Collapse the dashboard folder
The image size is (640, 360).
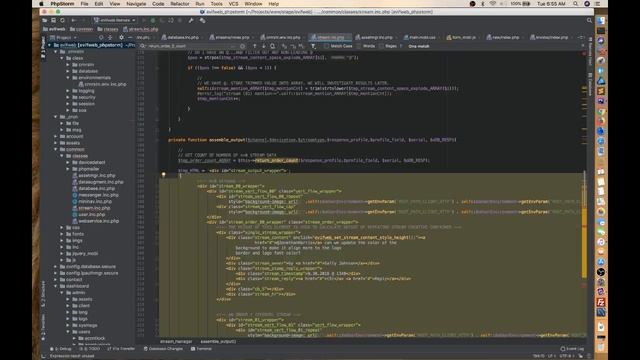56,286
